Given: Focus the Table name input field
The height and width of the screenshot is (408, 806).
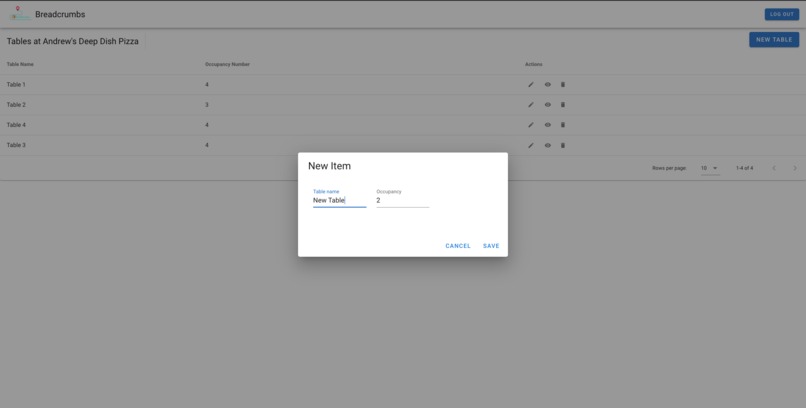Looking at the screenshot, I should pyautogui.click(x=339, y=200).
